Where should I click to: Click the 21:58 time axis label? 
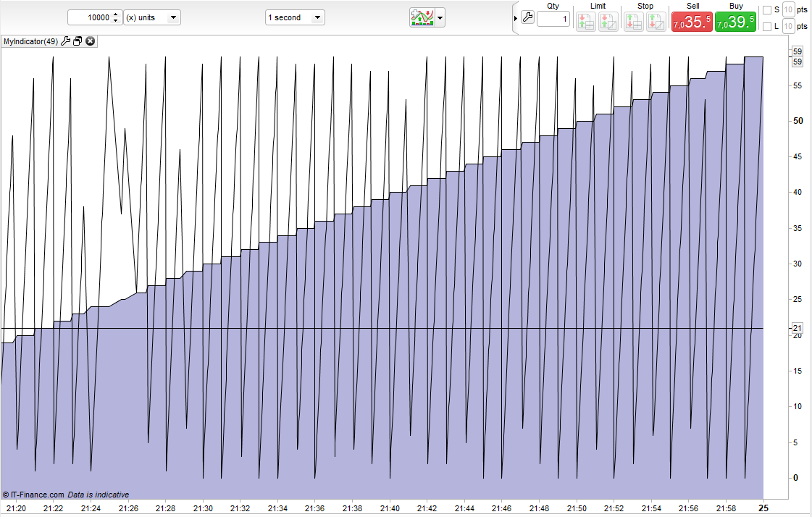click(726, 508)
